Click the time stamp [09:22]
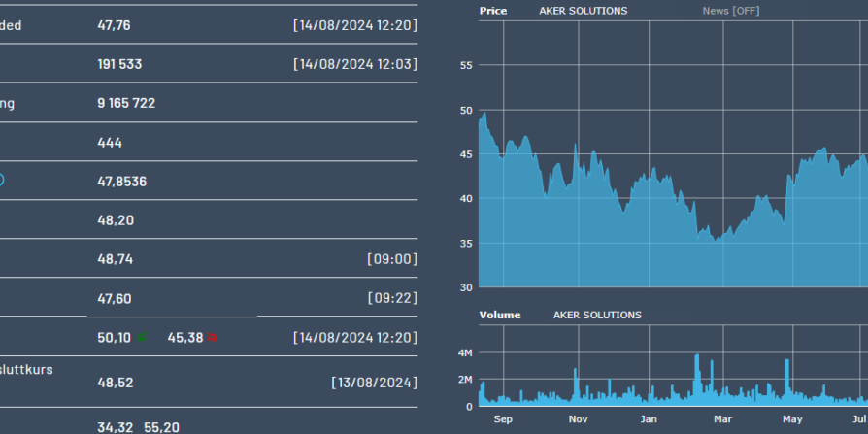868x434 pixels. click(x=392, y=298)
